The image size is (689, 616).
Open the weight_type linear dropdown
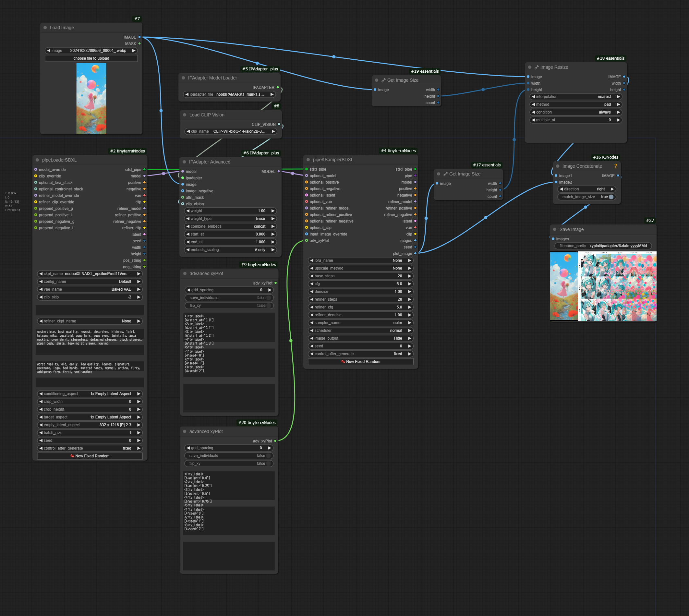click(x=230, y=219)
